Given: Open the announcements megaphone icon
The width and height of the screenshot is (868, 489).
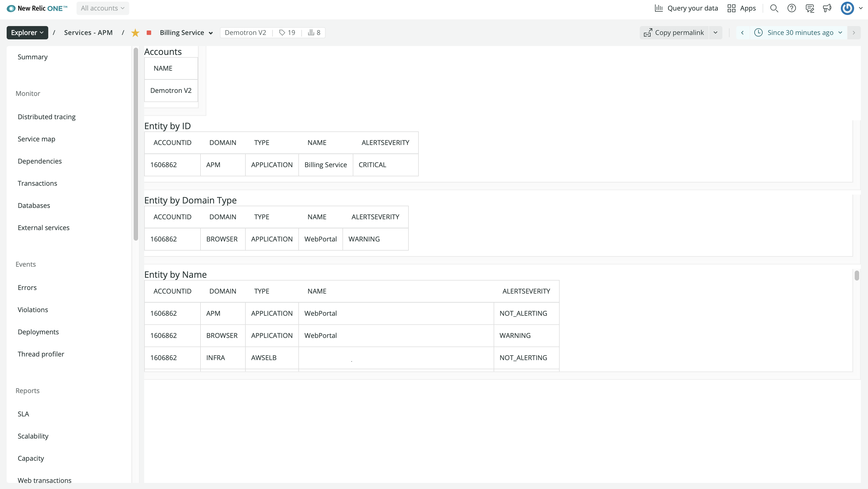Looking at the screenshot, I should click(827, 8).
